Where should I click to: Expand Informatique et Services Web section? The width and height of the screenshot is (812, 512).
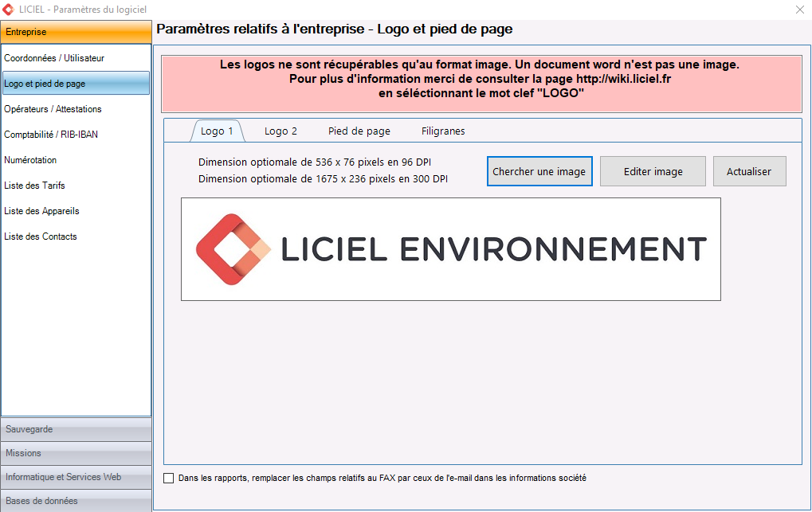[x=76, y=477]
